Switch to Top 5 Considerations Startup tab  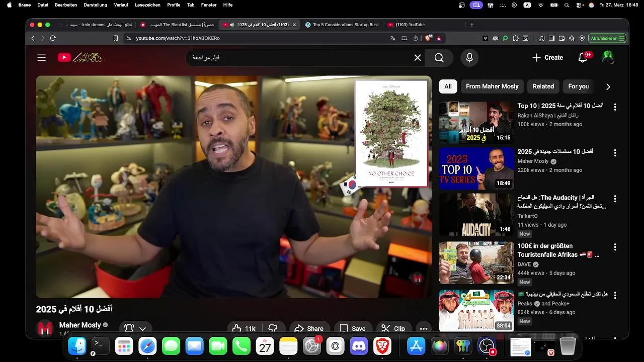coord(342,25)
